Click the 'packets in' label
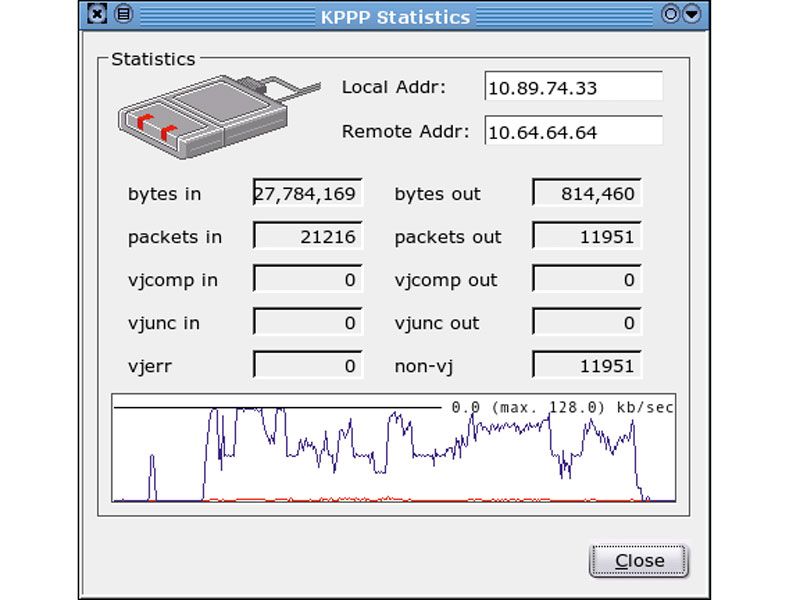The height and width of the screenshot is (600, 800). (x=174, y=238)
